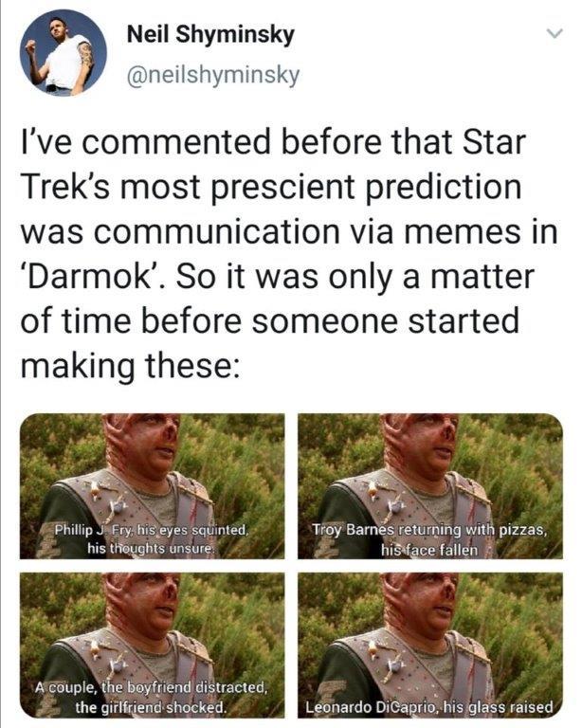Click caption 'Phillip J. Fry, his eyes squinted'

click(x=152, y=530)
